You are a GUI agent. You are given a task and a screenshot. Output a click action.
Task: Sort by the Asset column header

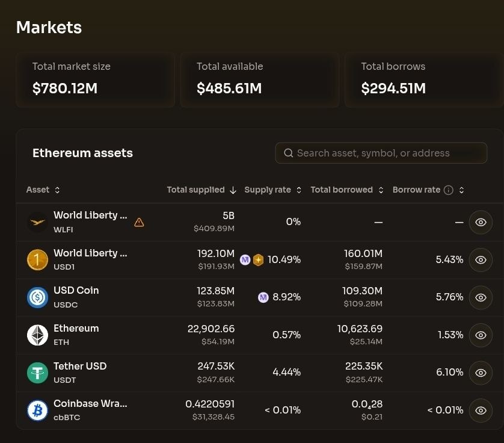tap(43, 190)
